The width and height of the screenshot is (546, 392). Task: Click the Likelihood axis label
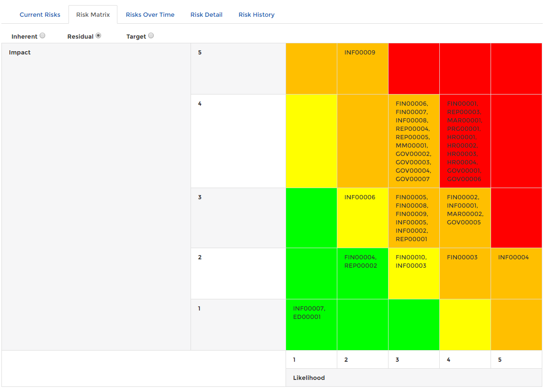[309, 378]
